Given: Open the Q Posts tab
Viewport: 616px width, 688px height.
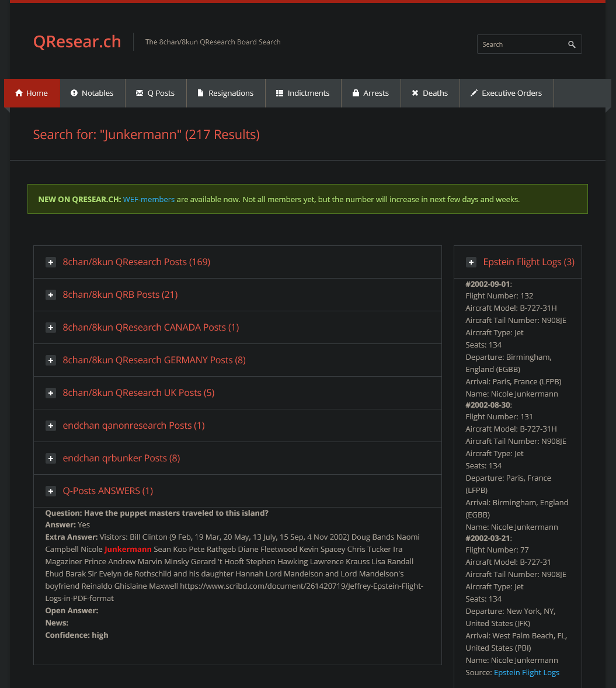Looking at the screenshot, I should pyautogui.click(x=156, y=93).
